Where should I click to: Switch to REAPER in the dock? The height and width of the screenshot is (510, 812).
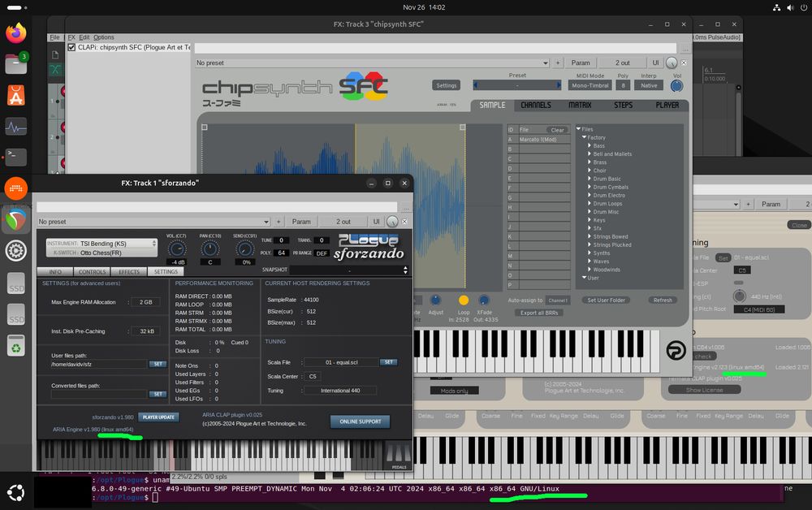point(16,219)
